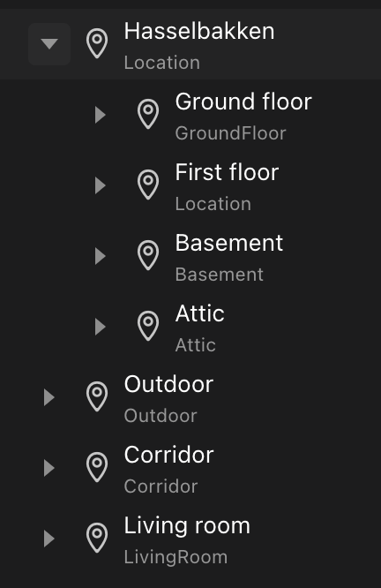381x588 pixels.
Task: Expand the Basement node arrow
Action: (101, 256)
